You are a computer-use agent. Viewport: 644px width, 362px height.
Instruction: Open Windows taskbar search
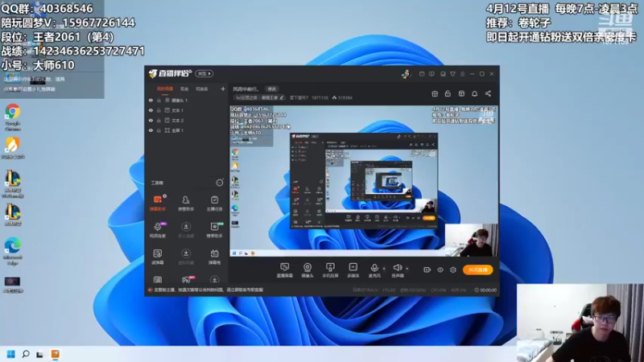[26, 354]
